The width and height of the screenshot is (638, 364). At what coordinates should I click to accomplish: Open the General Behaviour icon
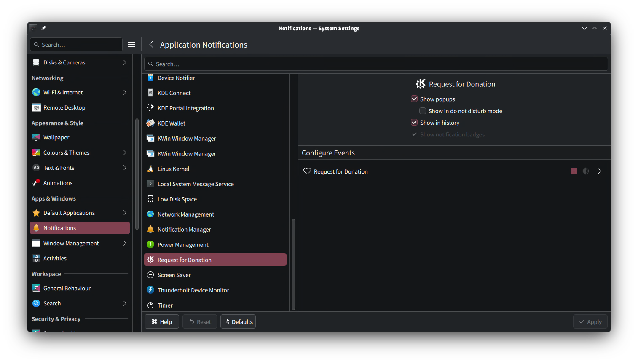(36, 288)
